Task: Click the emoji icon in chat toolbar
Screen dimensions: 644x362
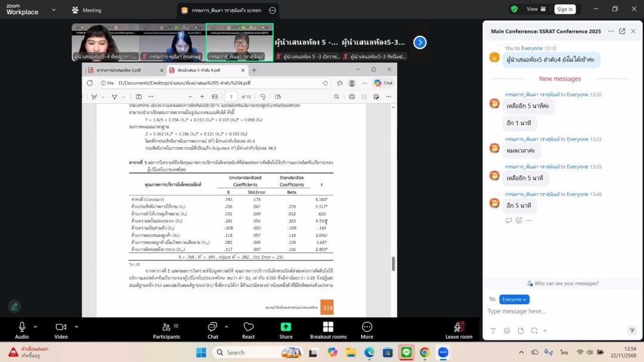Action: pos(507,330)
